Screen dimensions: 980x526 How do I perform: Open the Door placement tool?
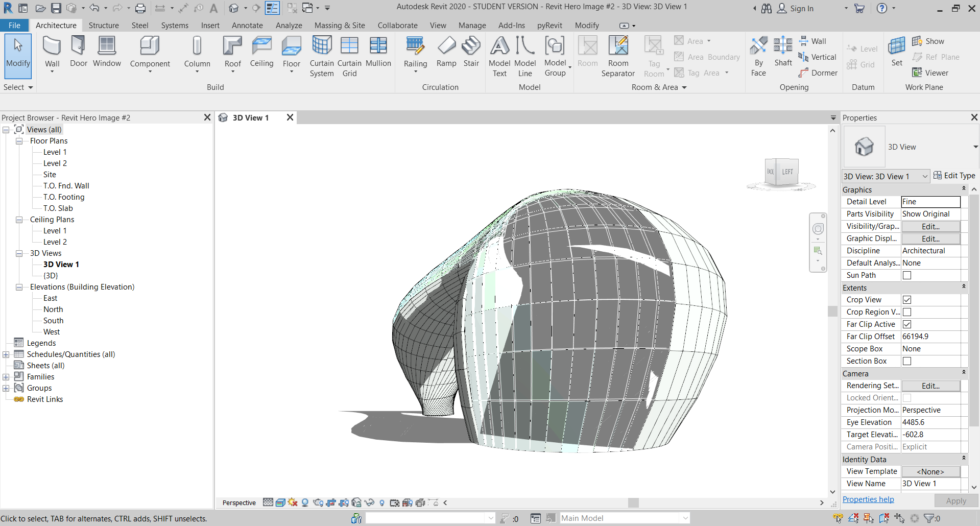point(78,51)
